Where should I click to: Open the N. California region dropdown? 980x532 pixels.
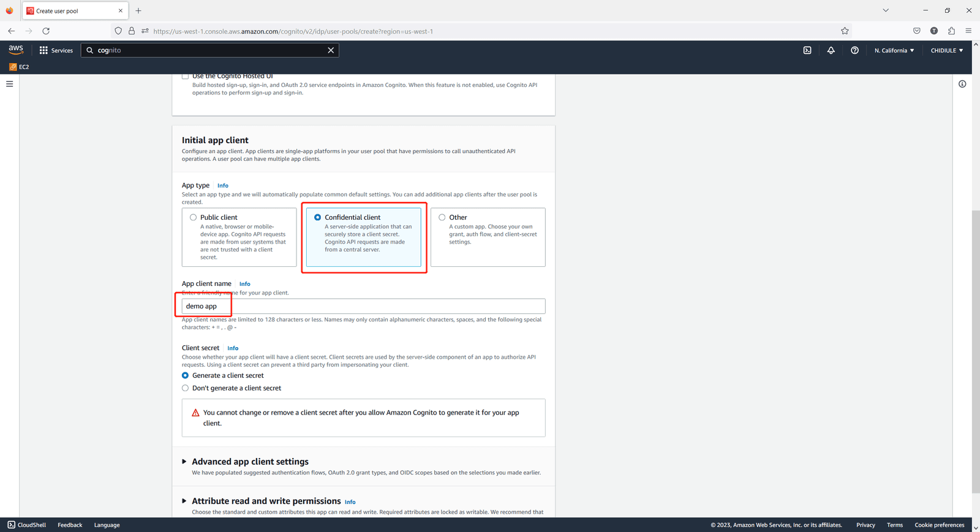tap(894, 50)
